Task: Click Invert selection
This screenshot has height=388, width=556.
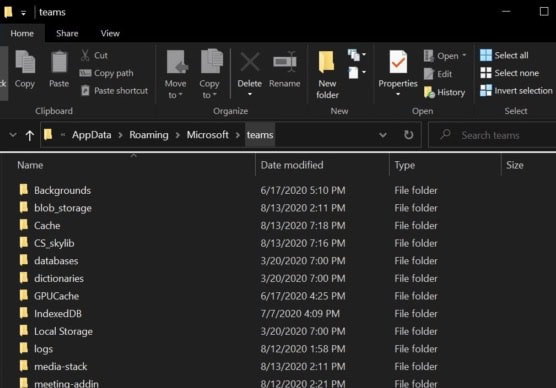Action: pos(516,91)
